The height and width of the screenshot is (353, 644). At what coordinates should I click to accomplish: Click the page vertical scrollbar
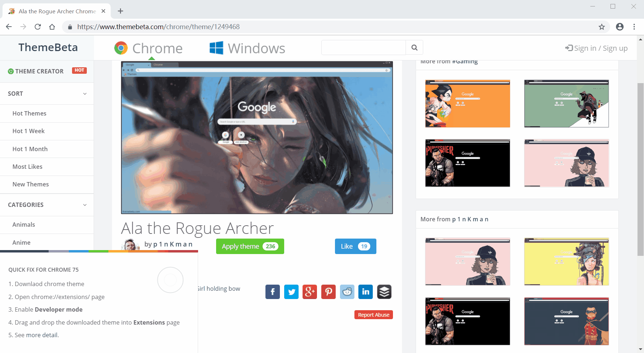click(640, 169)
